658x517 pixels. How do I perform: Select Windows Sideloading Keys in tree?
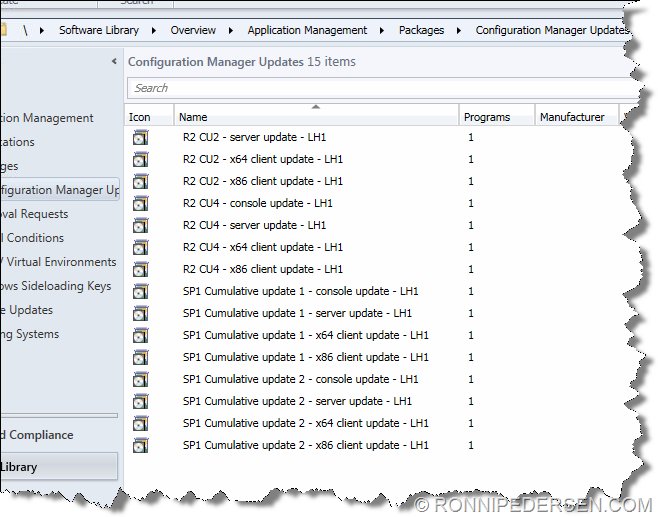point(56,286)
